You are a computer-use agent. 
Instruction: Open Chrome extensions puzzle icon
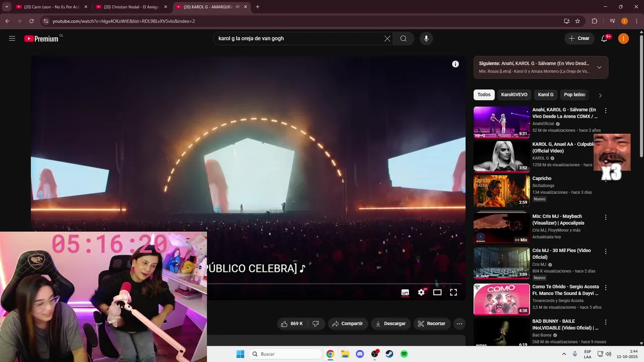[x=595, y=21]
